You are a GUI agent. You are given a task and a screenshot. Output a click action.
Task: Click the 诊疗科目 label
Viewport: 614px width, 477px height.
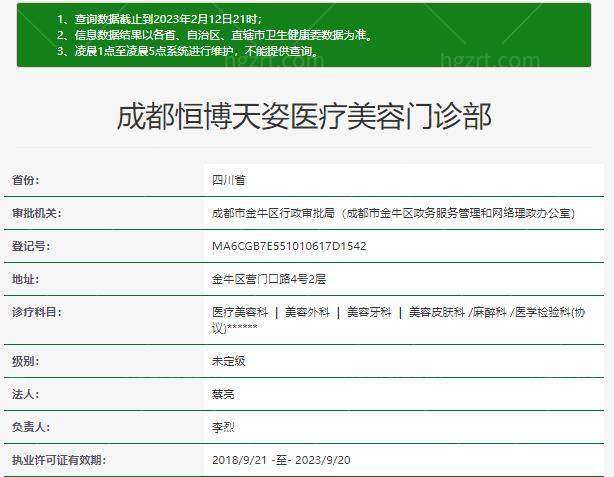pyautogui.click(x=37, y=313)
